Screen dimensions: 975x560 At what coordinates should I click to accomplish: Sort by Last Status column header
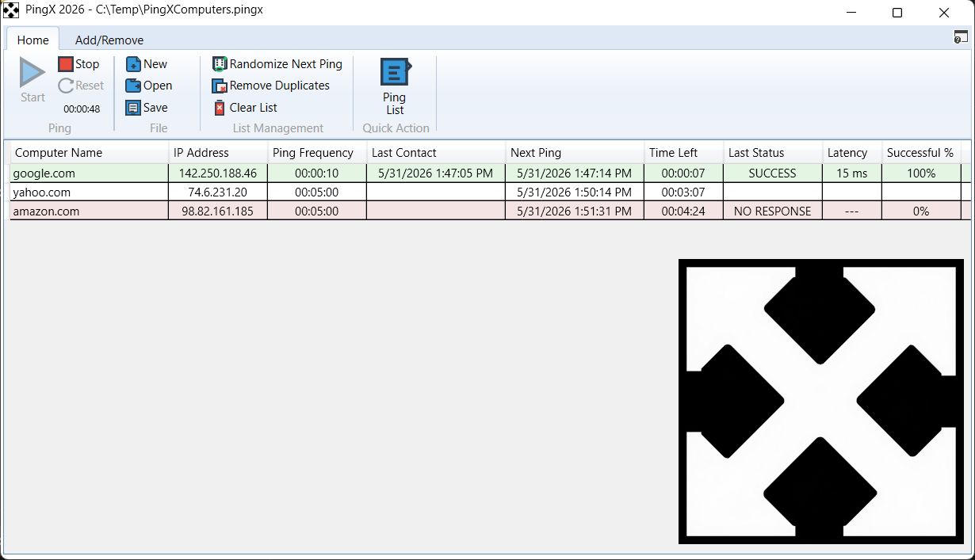pos(773,153)
